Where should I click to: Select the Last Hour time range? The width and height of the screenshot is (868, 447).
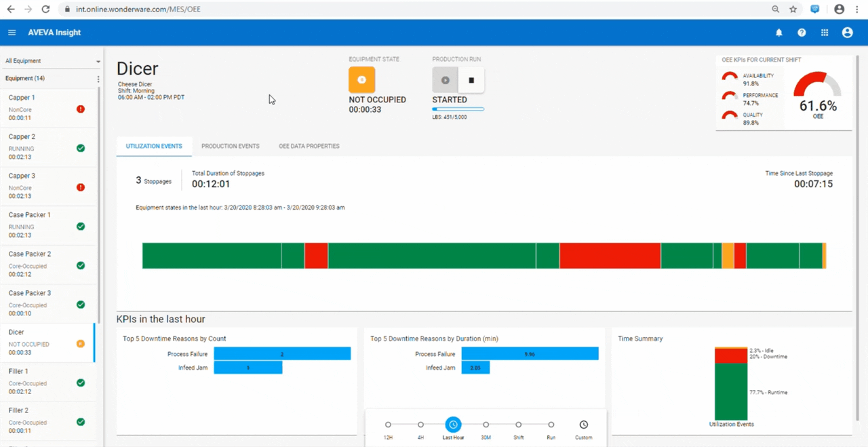[453, 425]
